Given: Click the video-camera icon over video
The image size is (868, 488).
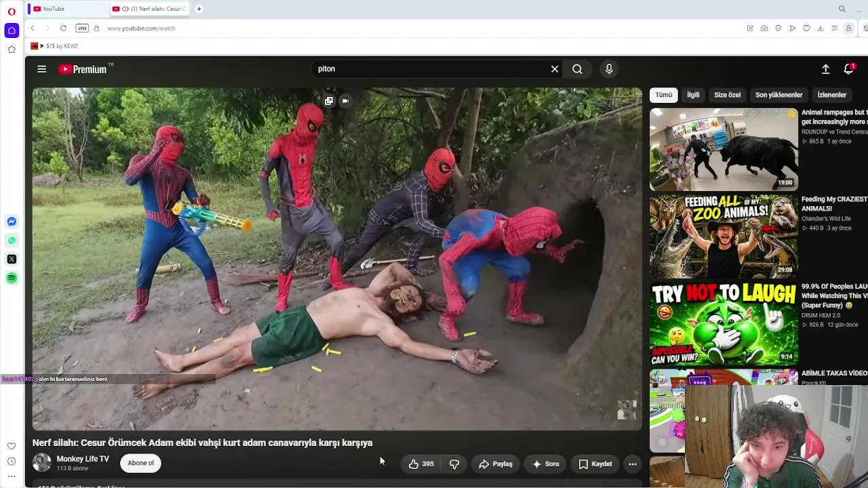Looking at the screenshot, I should point(345,101).
